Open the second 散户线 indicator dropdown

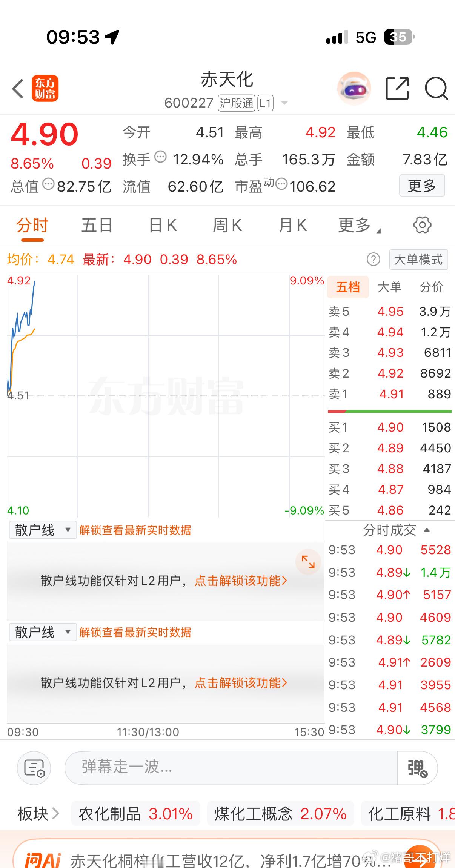43,632
